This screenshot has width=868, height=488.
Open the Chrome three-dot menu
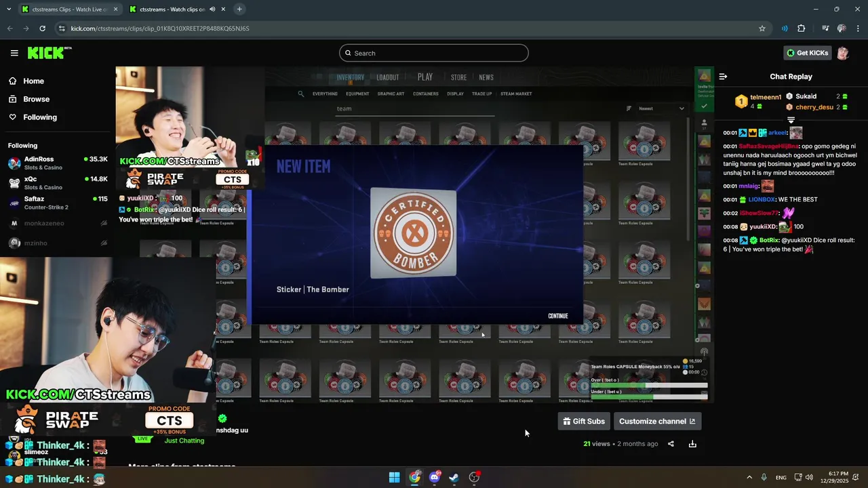(858, 28)
